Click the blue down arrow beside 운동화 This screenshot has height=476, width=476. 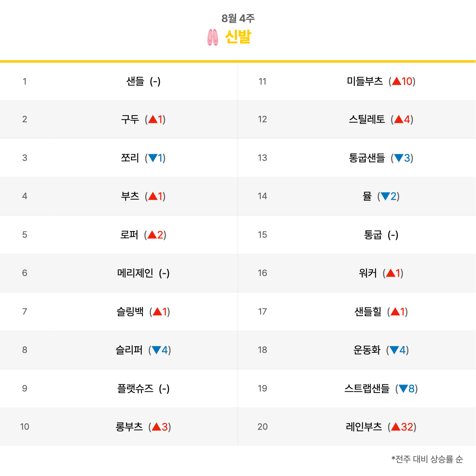(394, 350)
